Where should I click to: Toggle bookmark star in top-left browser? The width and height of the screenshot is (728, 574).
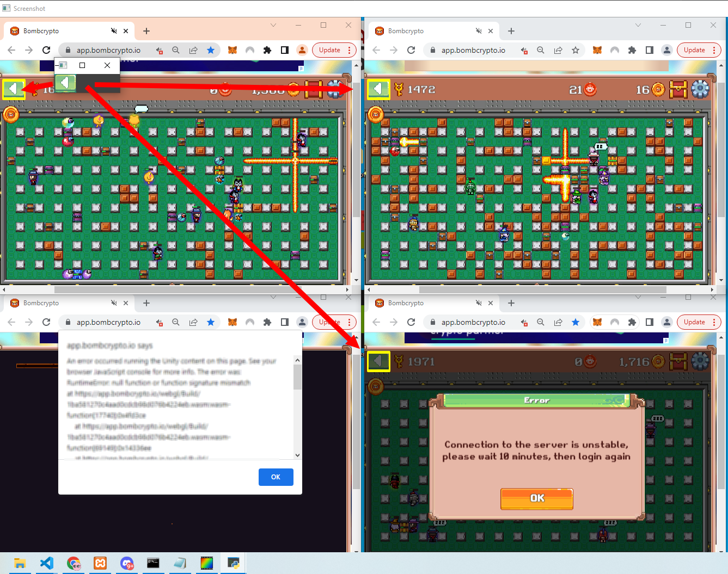coord(211,50)
